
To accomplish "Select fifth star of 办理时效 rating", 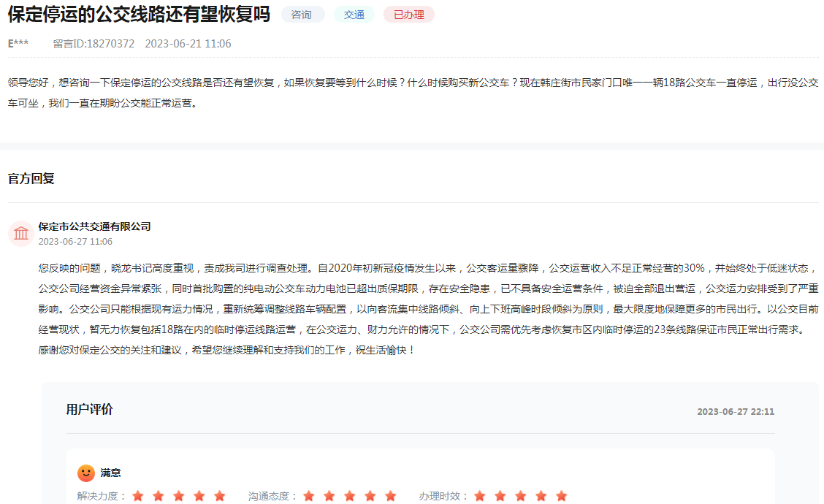I will pos(562,496).
